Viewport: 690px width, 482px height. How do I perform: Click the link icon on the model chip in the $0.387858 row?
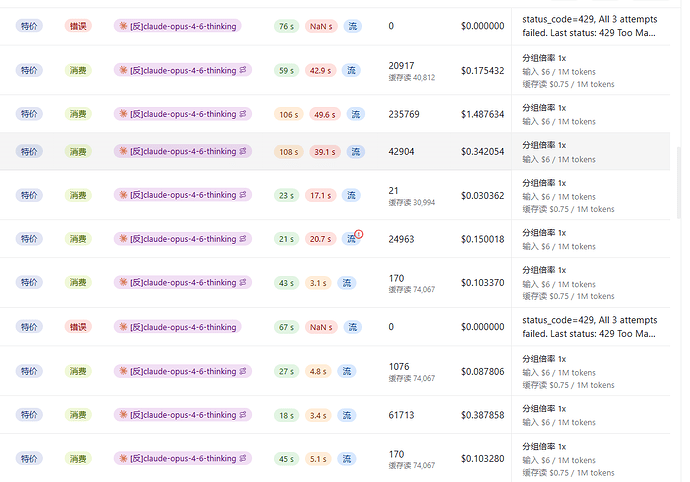(x=243, y=415)
